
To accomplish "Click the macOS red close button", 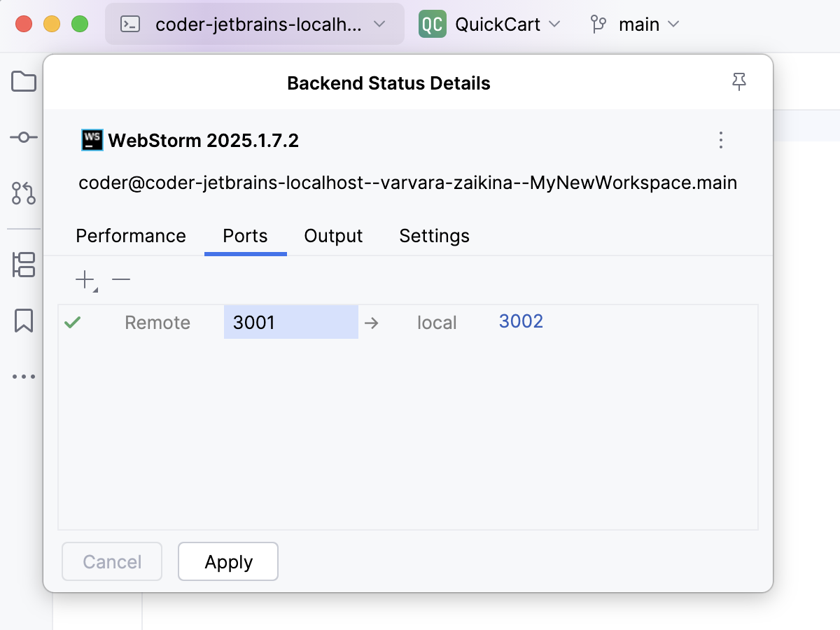I will coord(24,24).
